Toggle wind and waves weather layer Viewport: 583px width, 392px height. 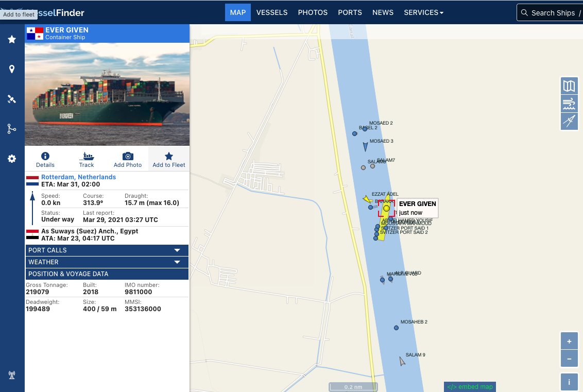tap(569, 104)
